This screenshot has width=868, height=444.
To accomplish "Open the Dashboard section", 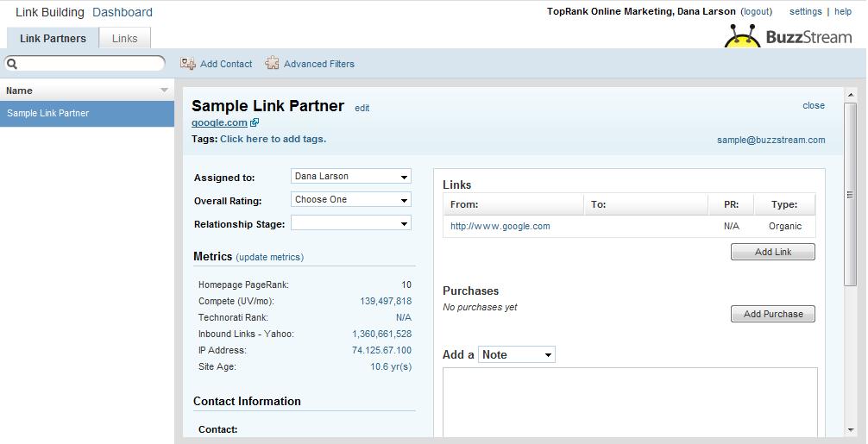I will pos(123,12).
